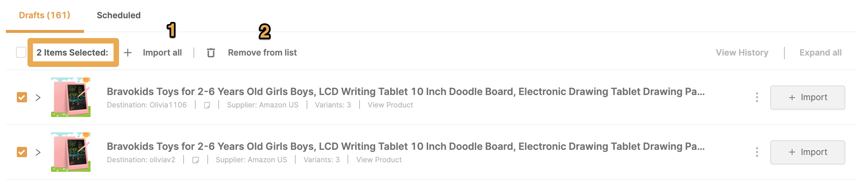
Task: Click the note icon next to Destination: oliviav2
Action: coord(196,160)
